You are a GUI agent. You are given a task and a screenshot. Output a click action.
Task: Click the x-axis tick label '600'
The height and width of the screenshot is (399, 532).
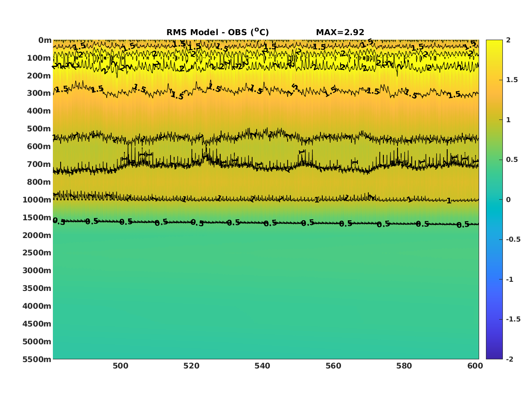tap(475, 366)
